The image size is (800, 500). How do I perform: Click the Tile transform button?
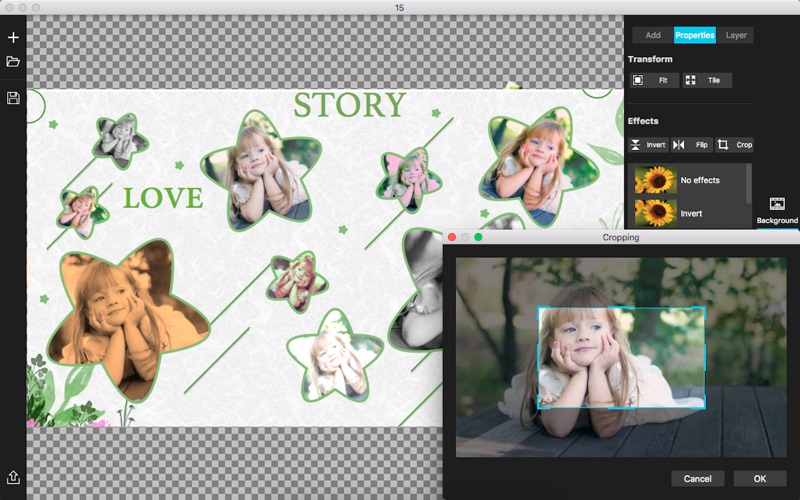(707, 80)
